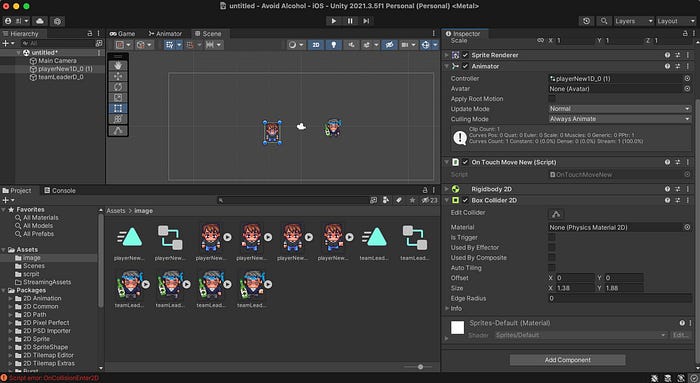The width and height of the screenshot is (700, 383).
Task: Toggle 2D view mode in Scene
Action: tap(316, 45)
